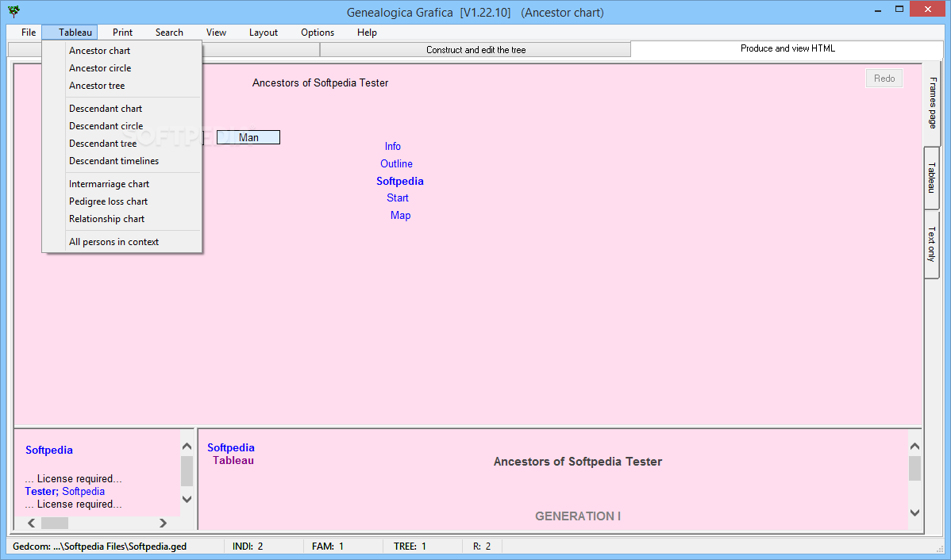Image resolution: width=951 pixels, height=560 pixels.
Task: Choose Relationship chart menu entry
Action: 122,220
